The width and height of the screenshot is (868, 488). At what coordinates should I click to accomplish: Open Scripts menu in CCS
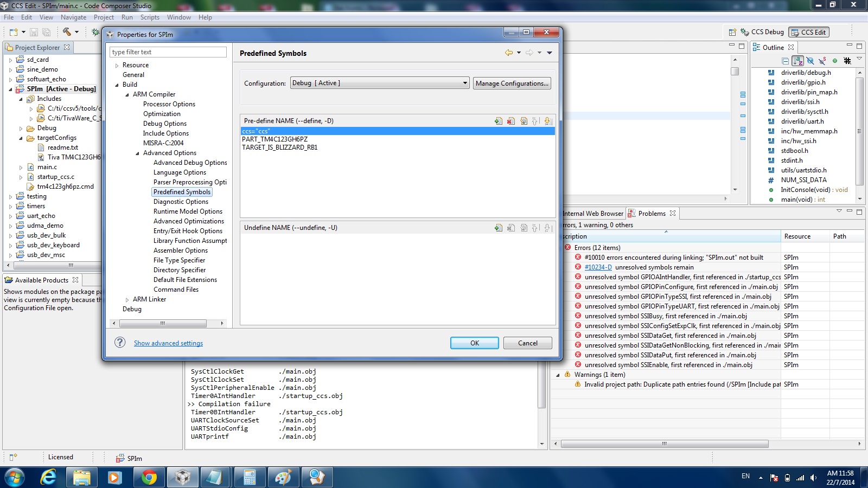[150, 17]
